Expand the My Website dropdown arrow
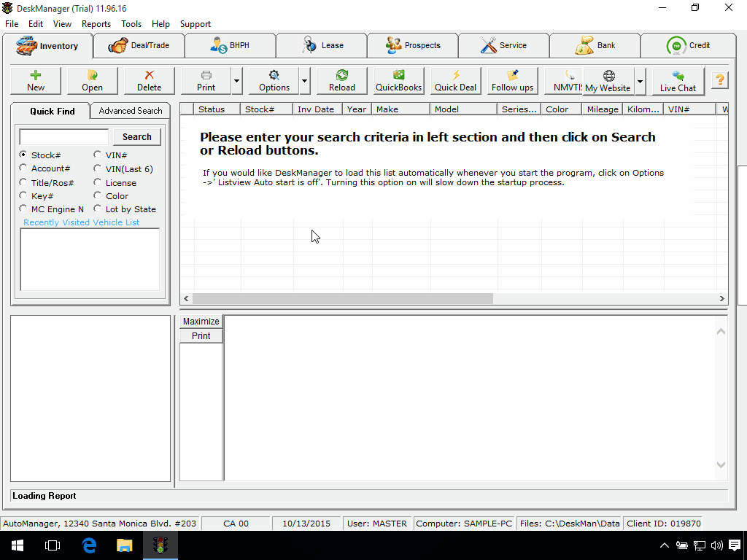This screenshot has width=747, height=560. (640, 82)
